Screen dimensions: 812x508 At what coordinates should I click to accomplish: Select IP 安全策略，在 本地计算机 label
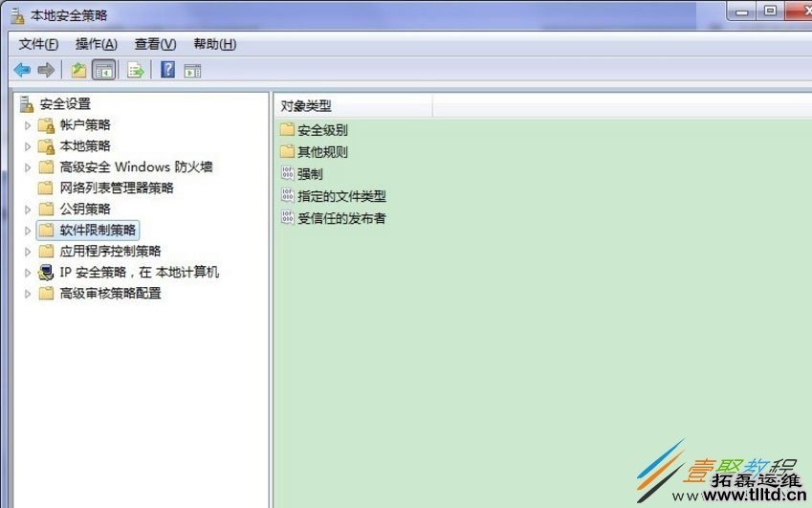[140, 273]
